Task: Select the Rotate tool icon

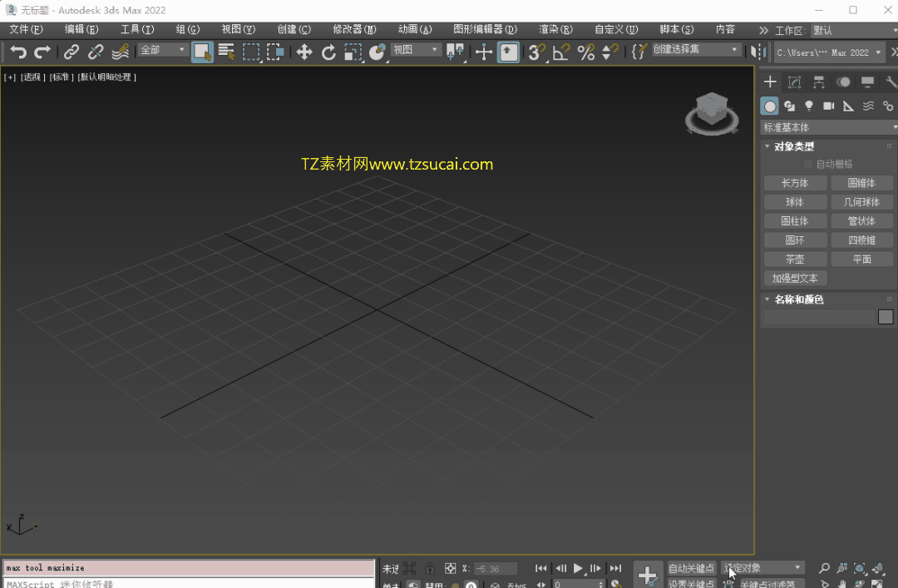Action: [x=328, y=52]
